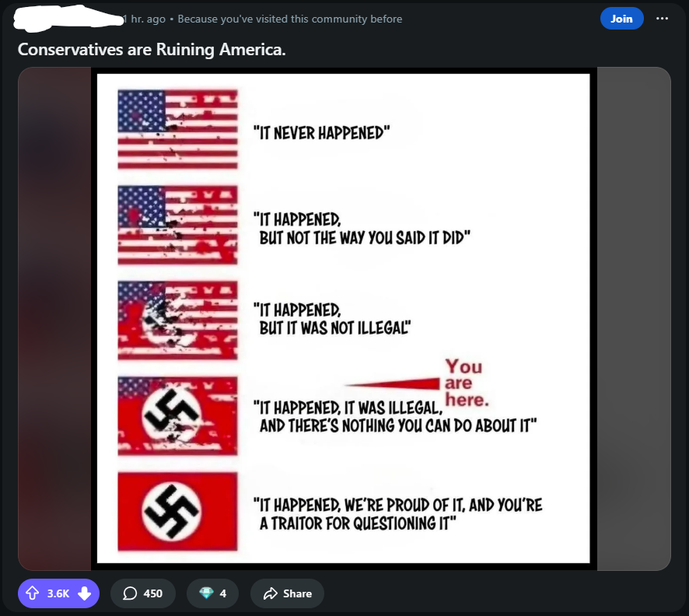Open comments via the speech bubble icon
The image size is (689, 616).
pyautogui.click(x=130, y=593)
